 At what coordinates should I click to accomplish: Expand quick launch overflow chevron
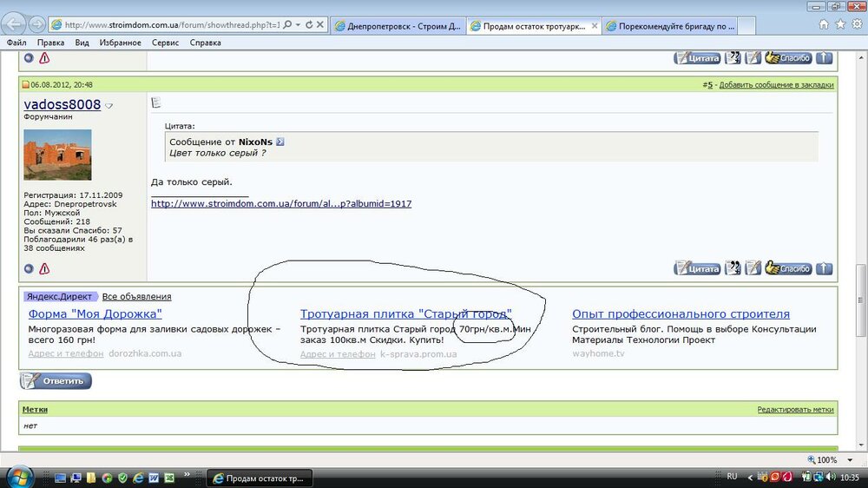tap(187, 475)
